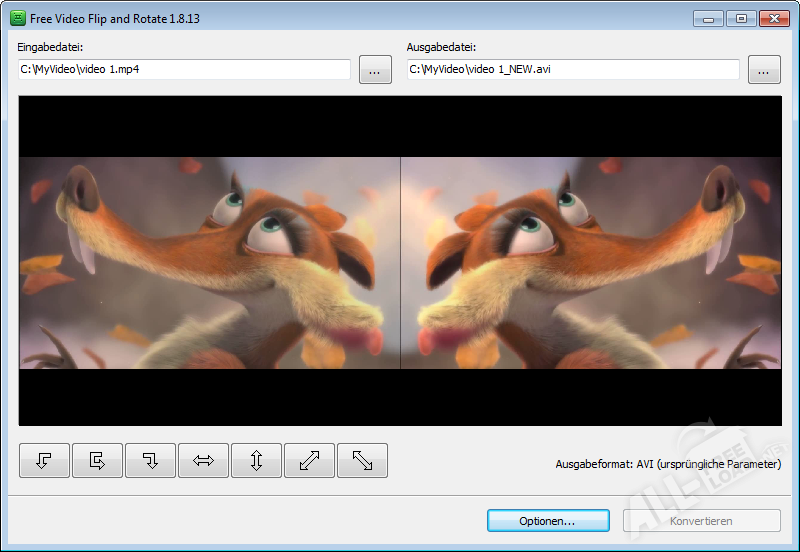800x552 pixels.
Task: Click in the Eingabedatei path field
Action: [184, 70]
